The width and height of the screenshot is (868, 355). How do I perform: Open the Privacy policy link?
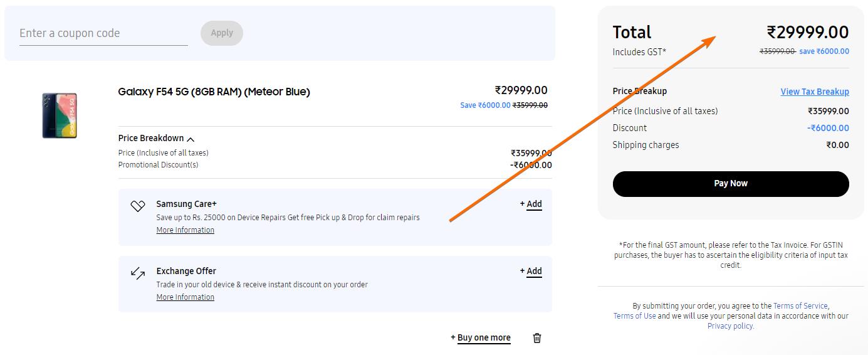coord(730,326)
